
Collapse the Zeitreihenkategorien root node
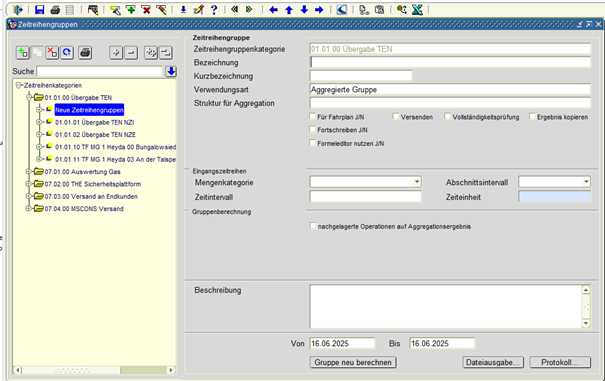pyautogui.click(x=18, y=85)
